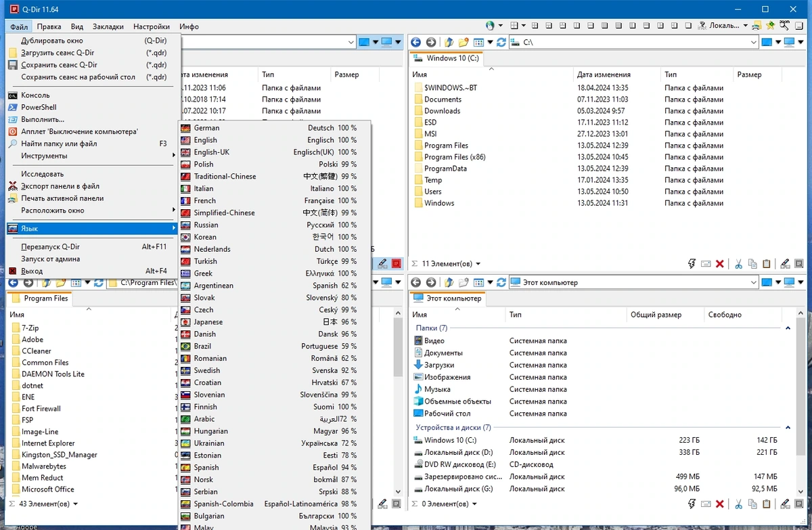The height and width of the screenshot is (530, 812).
Task: Open the Правка menu
Action: tap(49, 26)
